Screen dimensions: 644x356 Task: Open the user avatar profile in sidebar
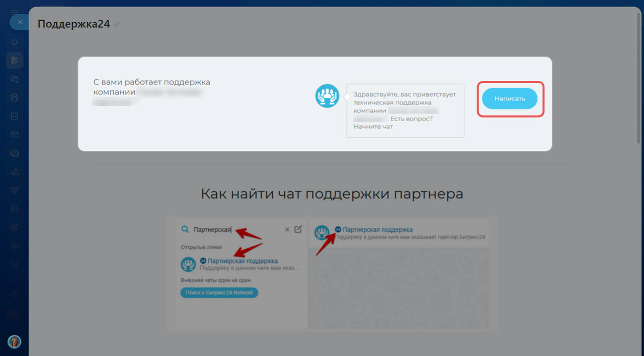click(x=14, y=342)
